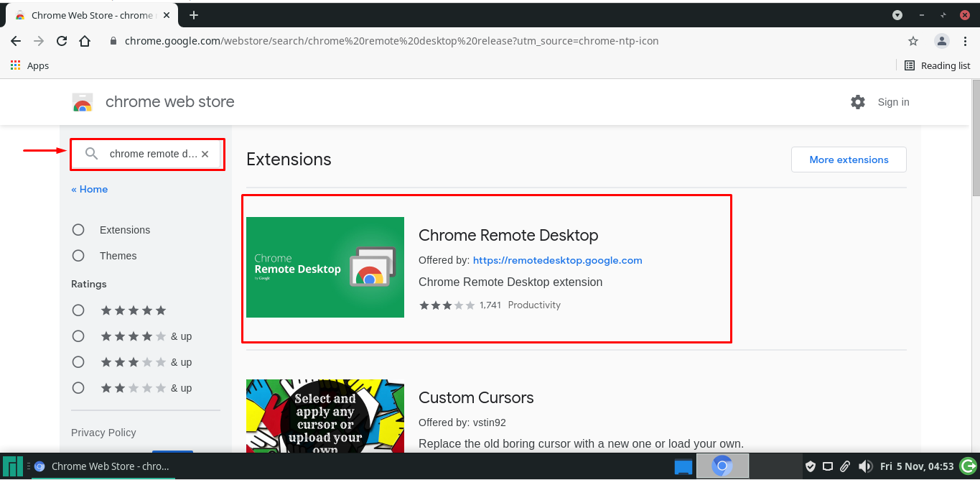Open the Privacy Policy link
The height and width of the screenshot is (480, 980).
coord(103,433)
